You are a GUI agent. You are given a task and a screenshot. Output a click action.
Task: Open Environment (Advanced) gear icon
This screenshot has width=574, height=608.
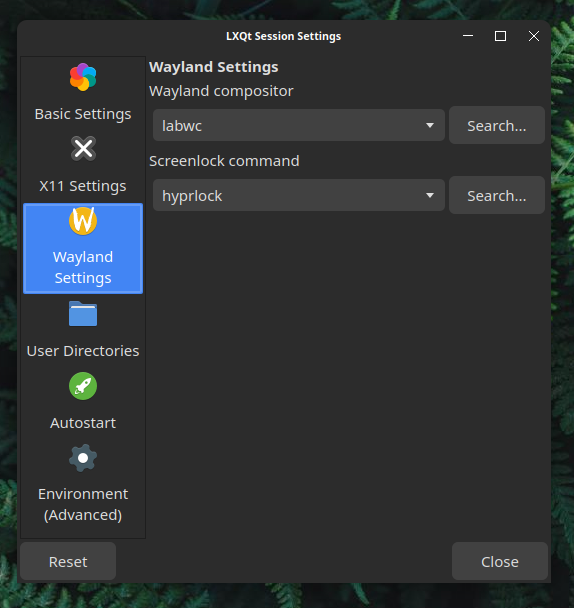point(83,458)
